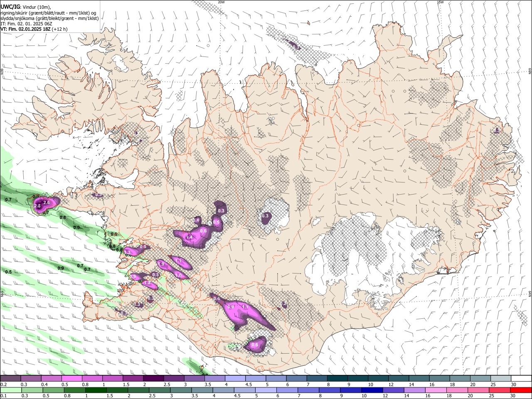The image size is (532, 399).
Task: Select the bright pink 0.5 snow legend swatch
Action: [71, 379]
